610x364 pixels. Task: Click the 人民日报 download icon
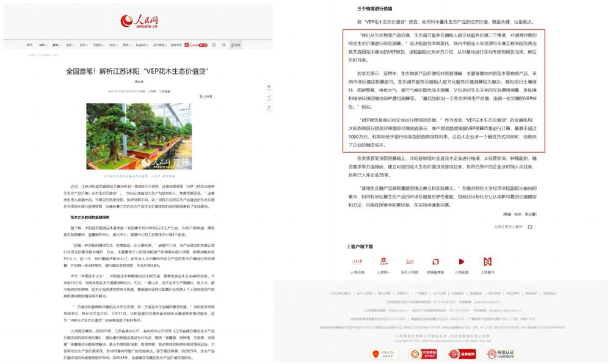pos(357,261)
